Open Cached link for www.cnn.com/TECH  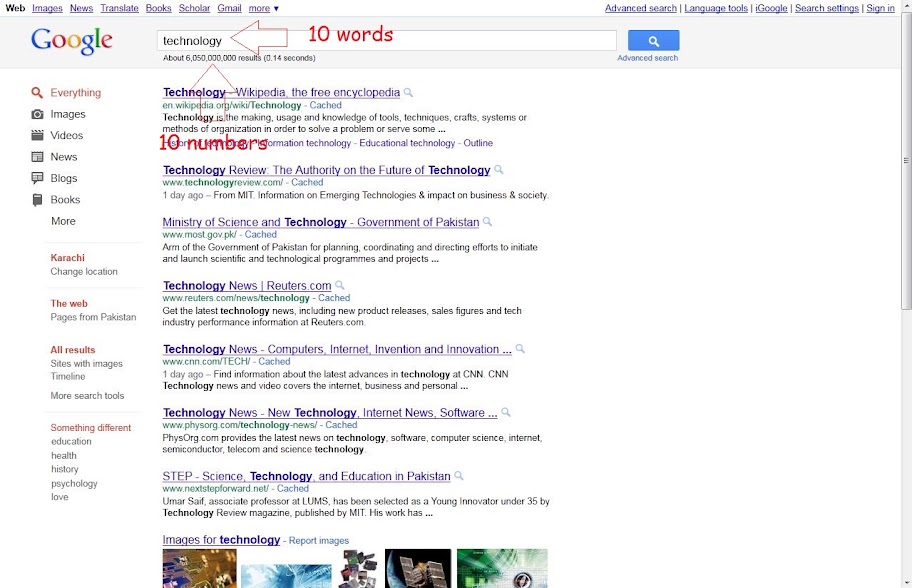point(274,361)
